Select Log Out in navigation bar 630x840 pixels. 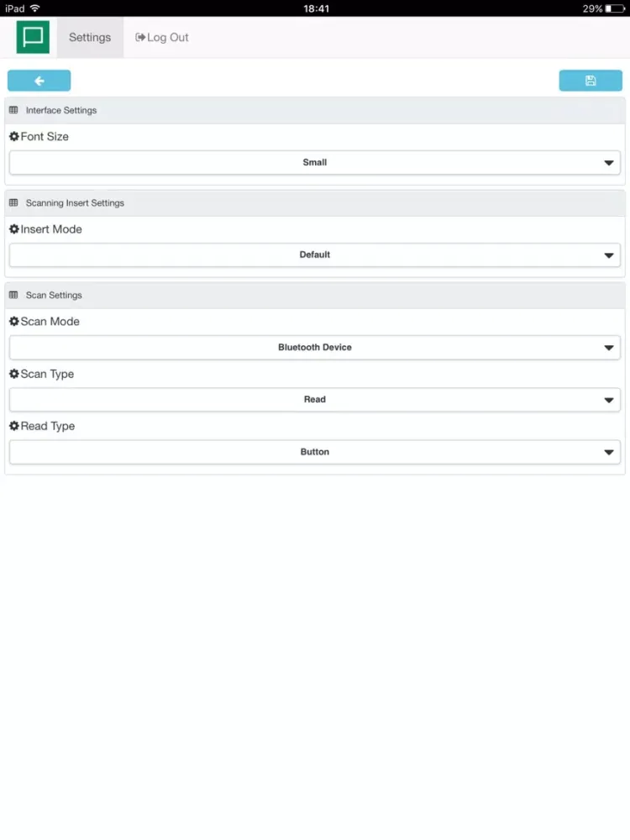coord(162,38)
